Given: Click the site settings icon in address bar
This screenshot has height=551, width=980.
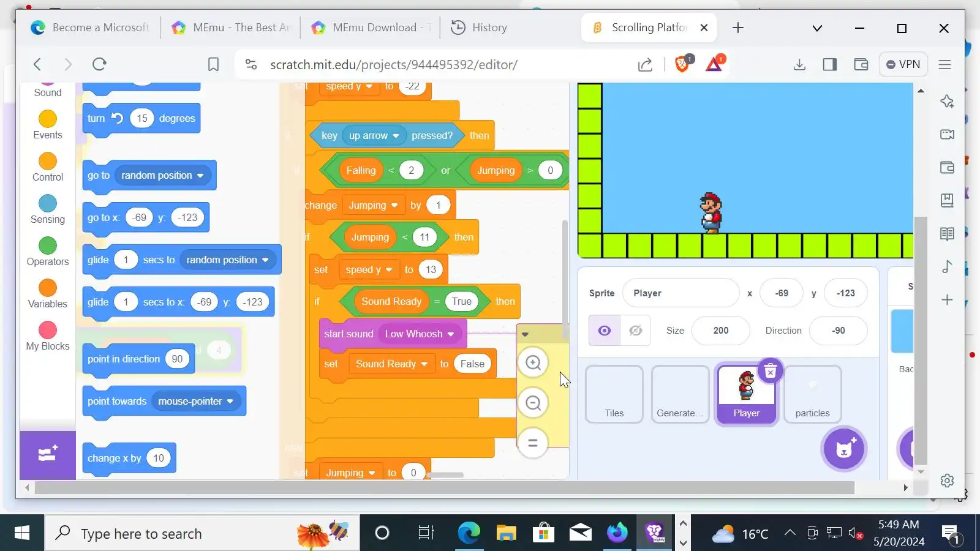Looking at the screenshot, I should point(251,64).
